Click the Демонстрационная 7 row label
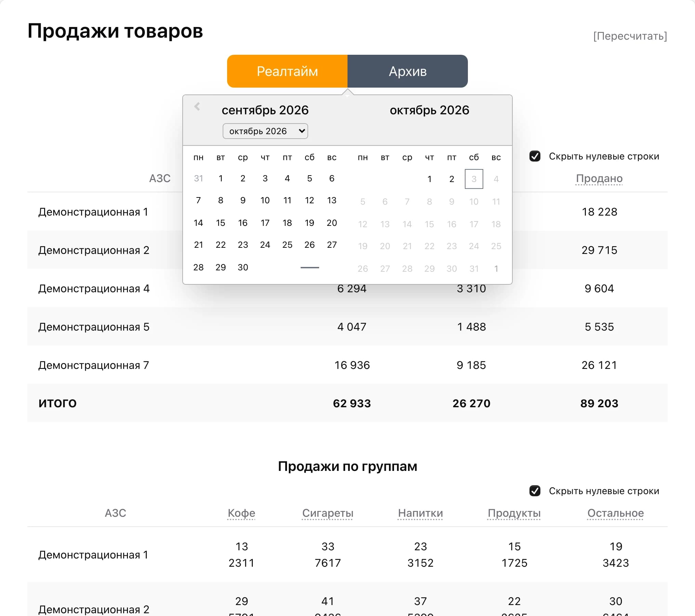695x616 pixels. coord(93,365)
